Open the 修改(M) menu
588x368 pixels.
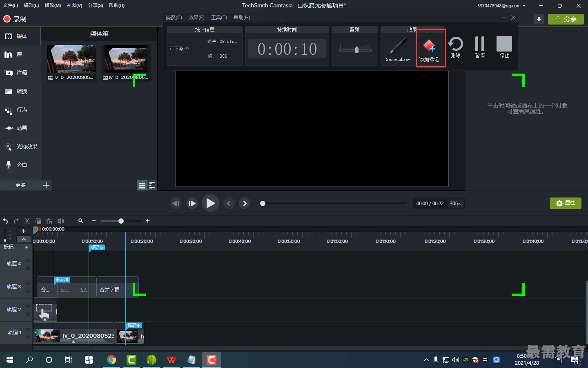point(53,5)
